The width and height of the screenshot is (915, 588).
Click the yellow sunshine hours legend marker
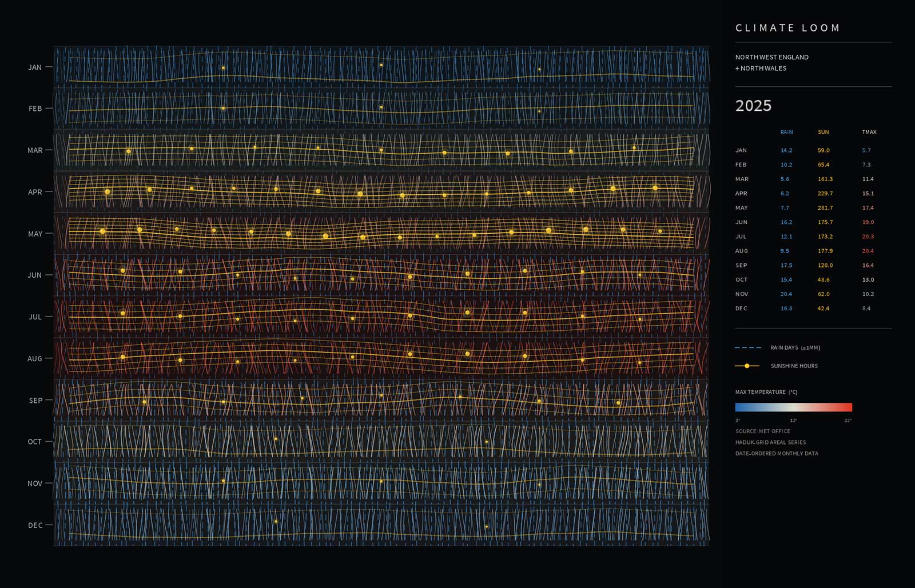tap(747, 366)
